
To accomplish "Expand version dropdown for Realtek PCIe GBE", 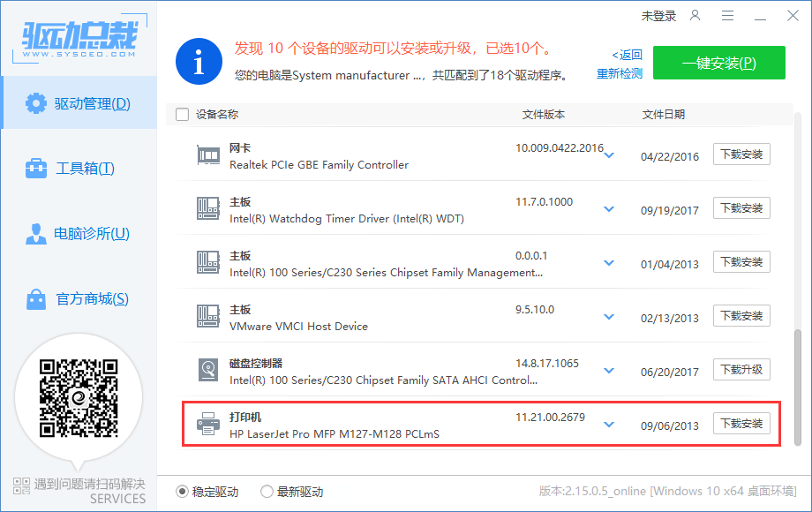I will pyautogui.click(x=609, y=155).
